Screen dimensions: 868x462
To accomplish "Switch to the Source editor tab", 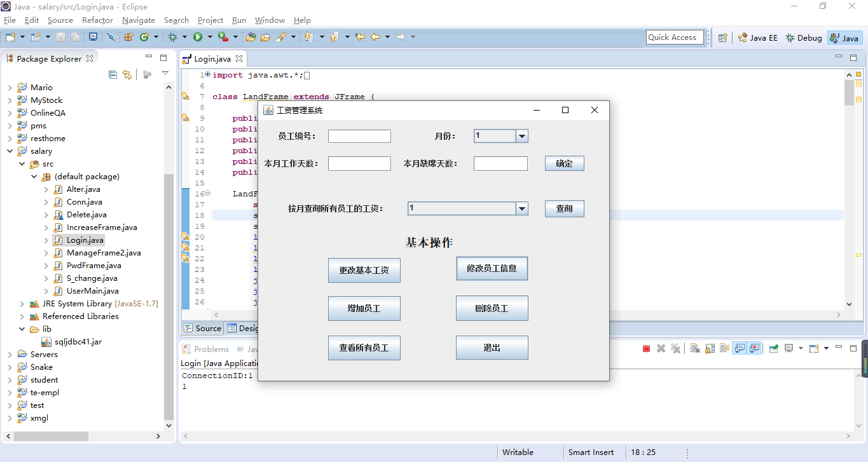I will (203, 328).
